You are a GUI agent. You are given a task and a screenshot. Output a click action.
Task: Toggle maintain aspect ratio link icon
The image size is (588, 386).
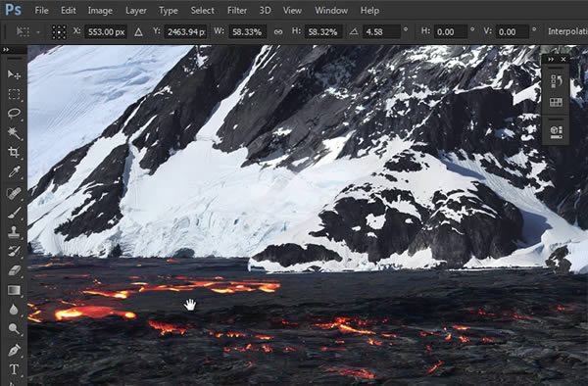click(278, 32)
